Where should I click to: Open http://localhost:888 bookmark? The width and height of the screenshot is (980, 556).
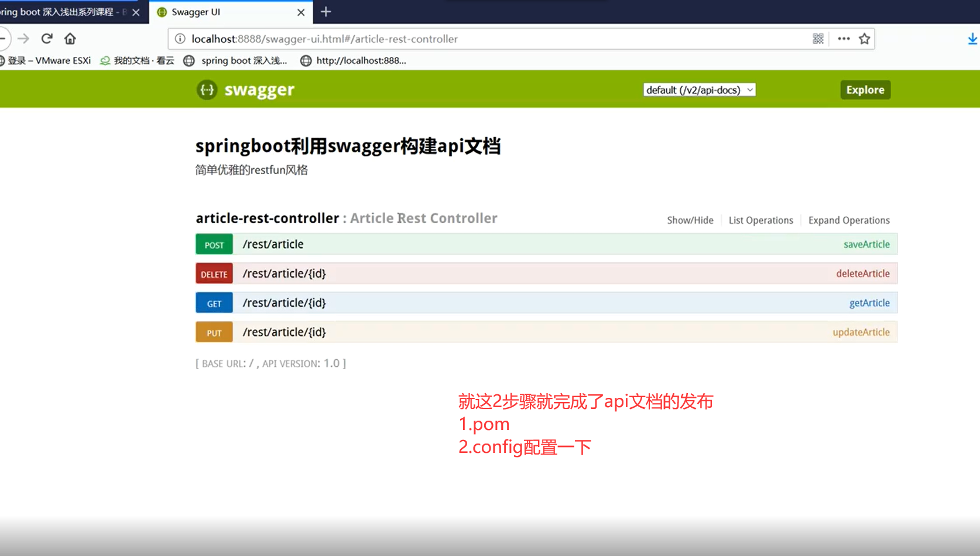pyautogui.click(x=353, y=60)
